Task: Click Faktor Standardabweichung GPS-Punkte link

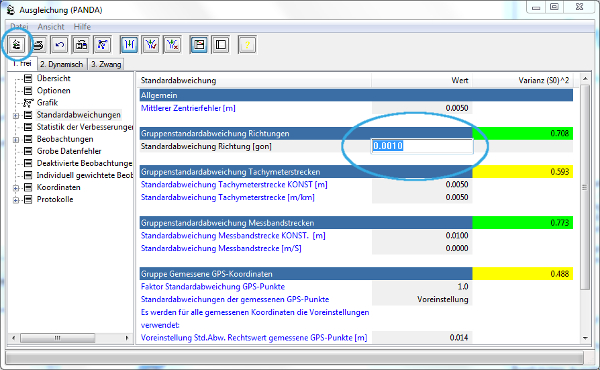Action: click(x=213, y=287)
